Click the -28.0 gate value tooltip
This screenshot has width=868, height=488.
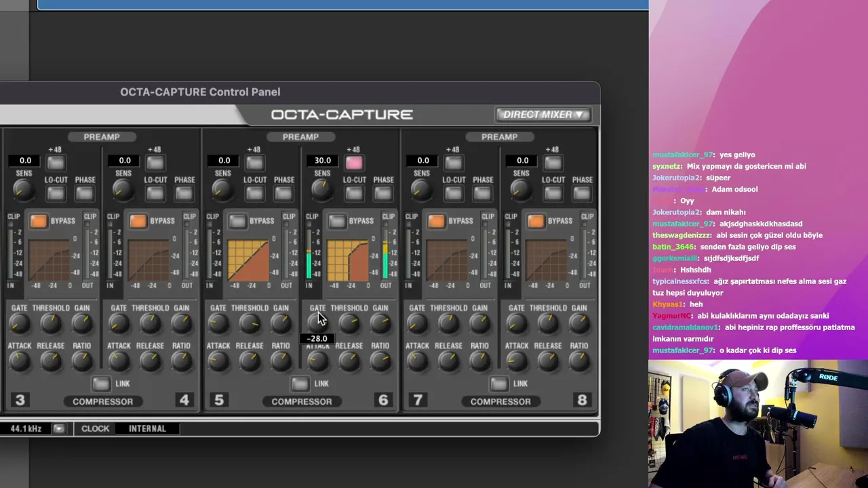[317, 338]
